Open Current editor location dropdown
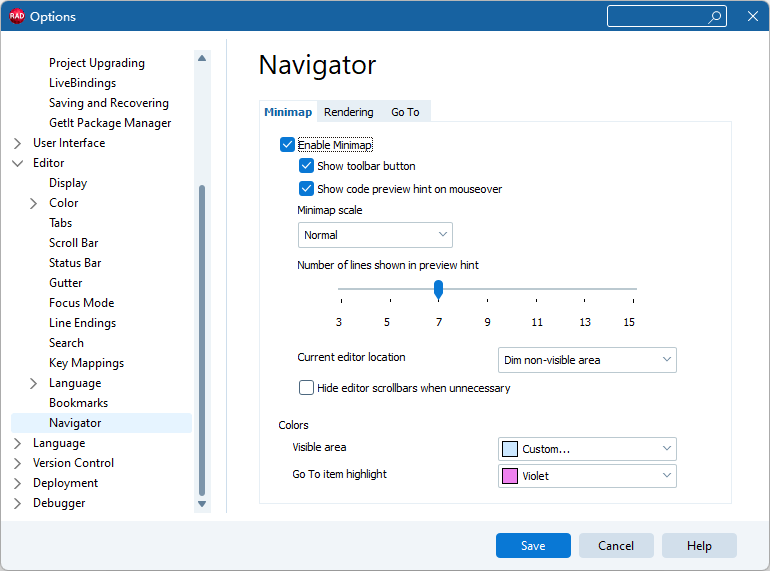The width and height of the screenshot is (770, 571). [x=587, y=360]
